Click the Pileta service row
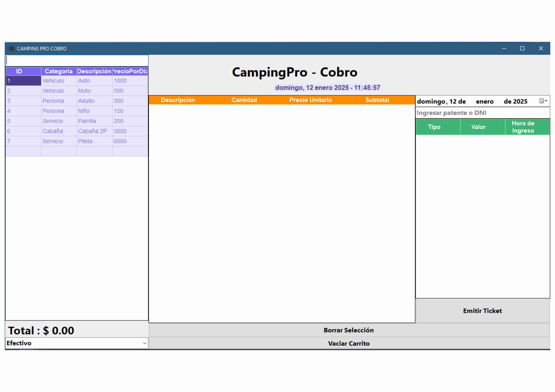Image resolution: width=555 pixels, height=392 pixels. point(85,141)
